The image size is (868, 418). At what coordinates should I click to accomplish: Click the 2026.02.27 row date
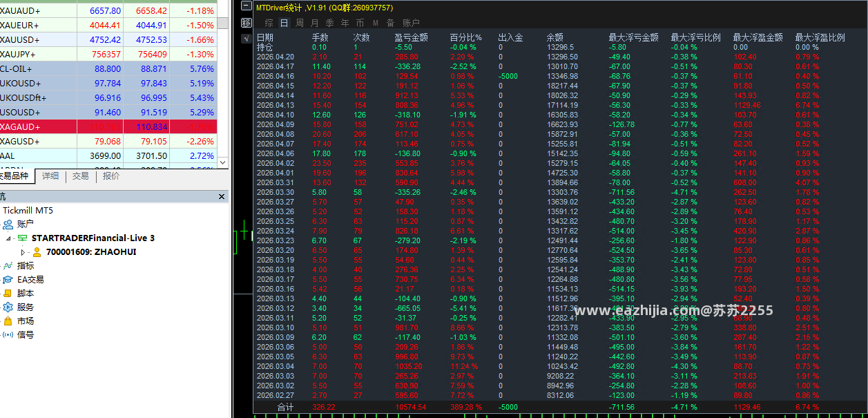tap(275, 395)
